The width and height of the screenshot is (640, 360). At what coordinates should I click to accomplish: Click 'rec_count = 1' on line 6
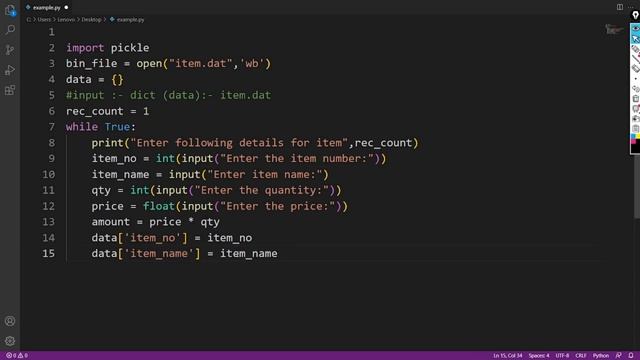[x=108, y=111]
